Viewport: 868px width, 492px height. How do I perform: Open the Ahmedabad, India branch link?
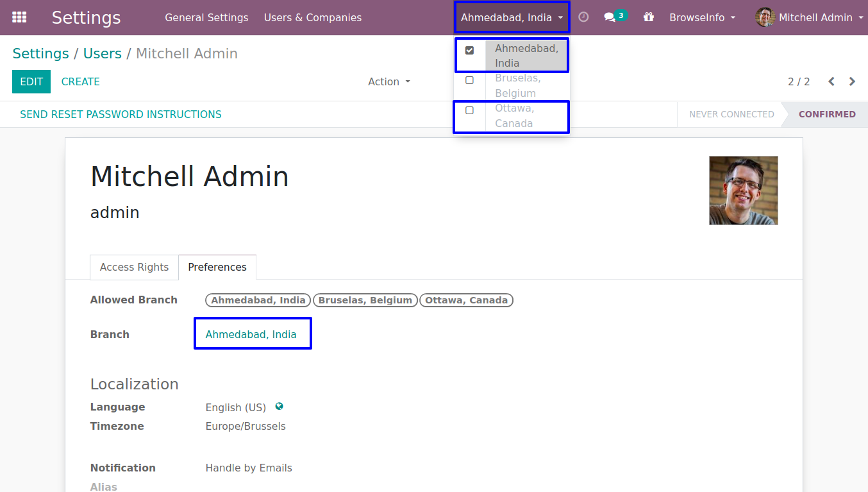[x=251, y=334]
